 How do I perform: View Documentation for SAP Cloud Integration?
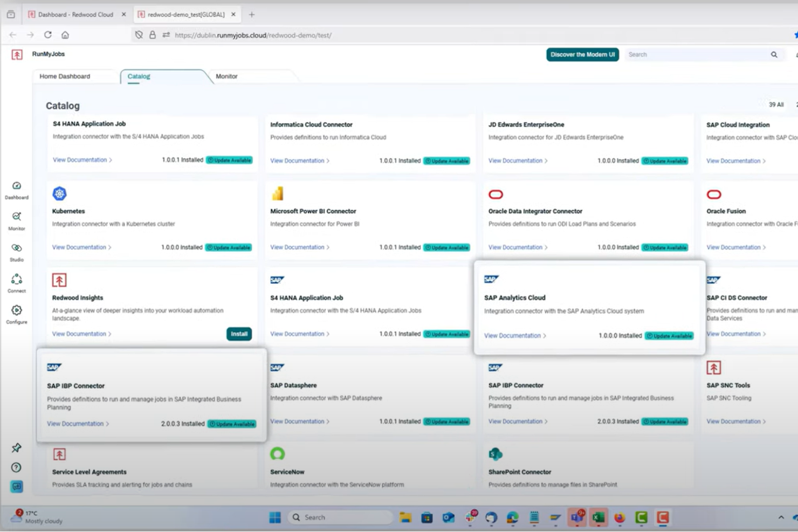coord(736,161)
